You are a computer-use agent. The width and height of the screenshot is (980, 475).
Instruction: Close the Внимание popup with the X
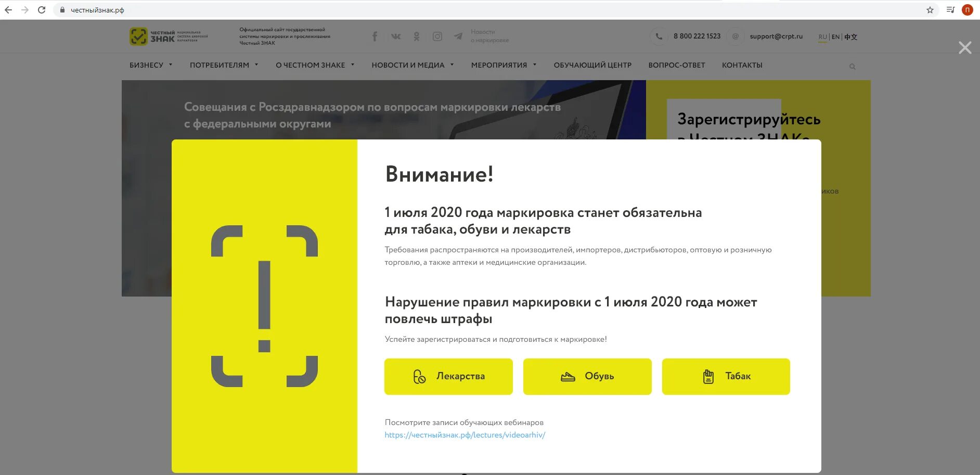pos(965,48)
